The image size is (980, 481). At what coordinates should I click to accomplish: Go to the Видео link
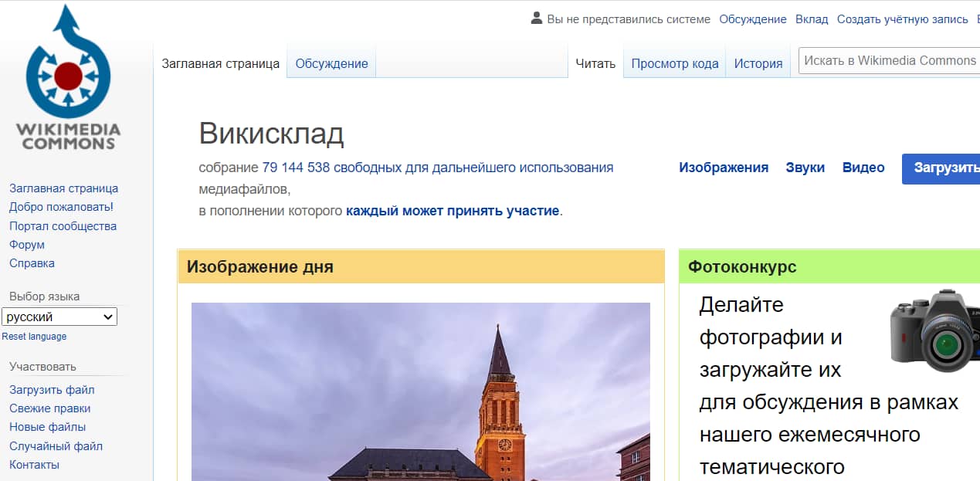pos(863,168)
